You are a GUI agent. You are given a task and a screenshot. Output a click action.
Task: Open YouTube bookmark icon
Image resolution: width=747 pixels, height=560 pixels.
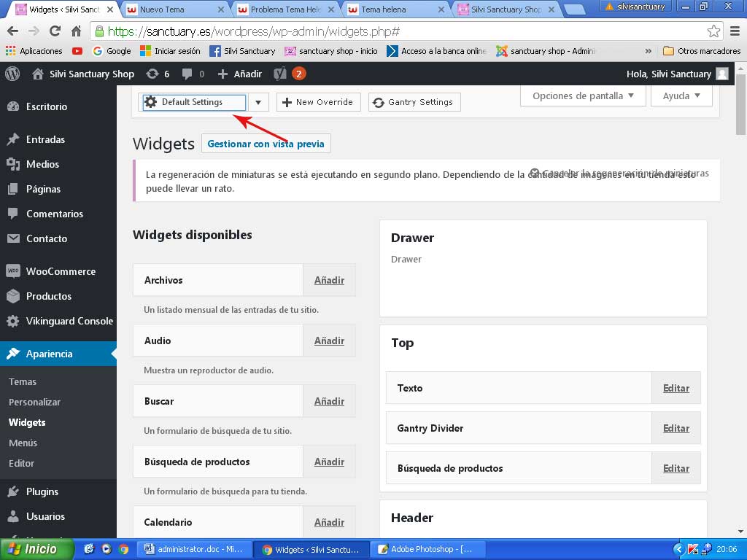point(77,51)
